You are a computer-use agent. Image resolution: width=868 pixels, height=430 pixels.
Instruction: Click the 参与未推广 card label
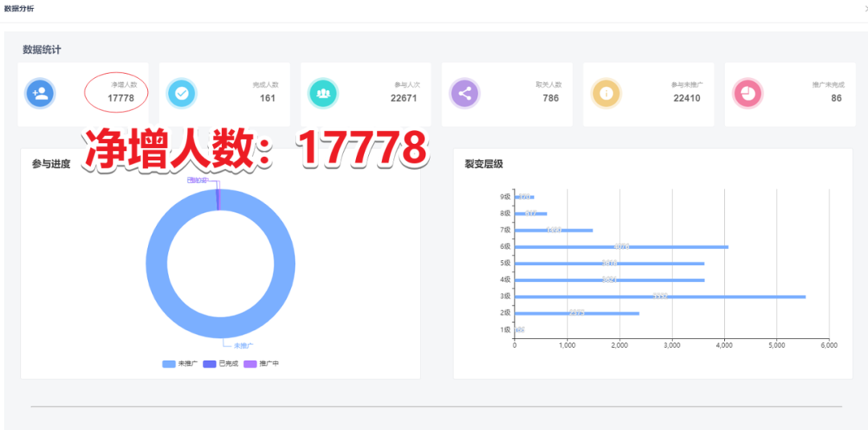pyautogui.click(x=687, y=84)
